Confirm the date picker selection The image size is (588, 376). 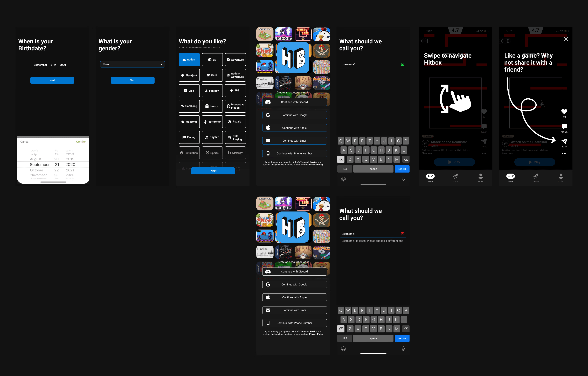[81, 142]
